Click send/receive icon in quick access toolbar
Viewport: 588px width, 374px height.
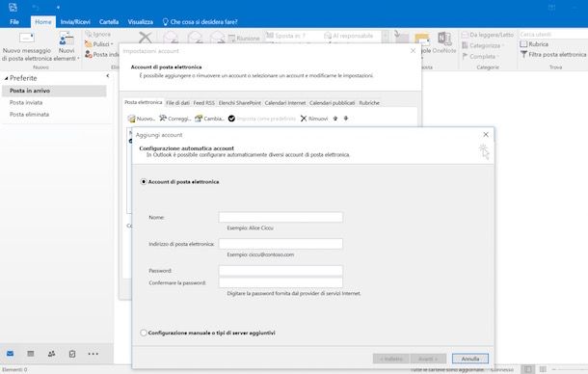13,7
